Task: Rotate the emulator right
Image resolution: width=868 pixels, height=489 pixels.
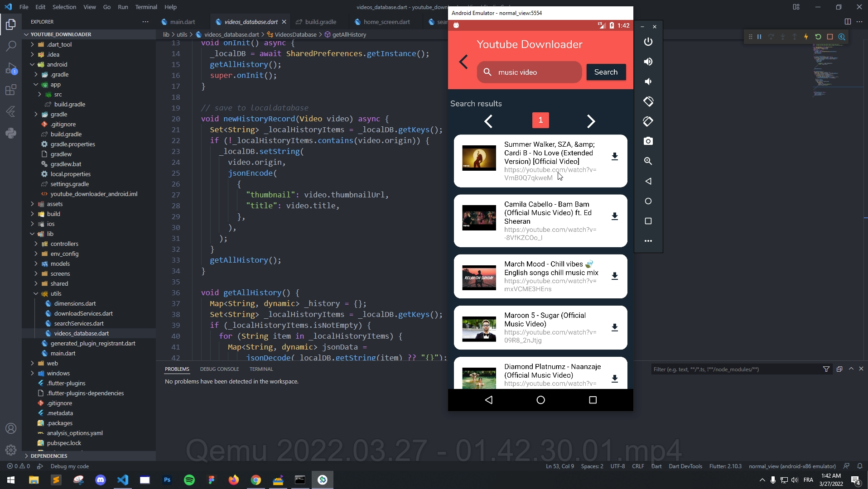Action: pyautogui.click(x=648, y=121)
